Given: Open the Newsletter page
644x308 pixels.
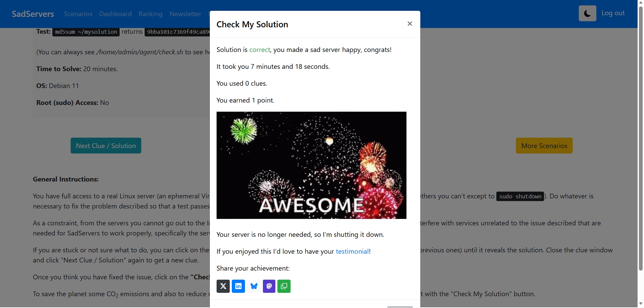Looking at the screenshot, I should (x=185, y=14).
